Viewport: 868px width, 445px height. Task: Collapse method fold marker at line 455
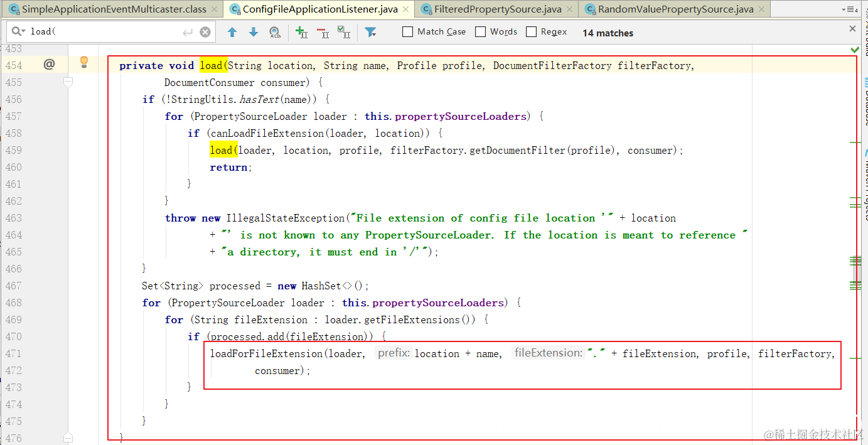pyautogui.click(x=68, y=82)
